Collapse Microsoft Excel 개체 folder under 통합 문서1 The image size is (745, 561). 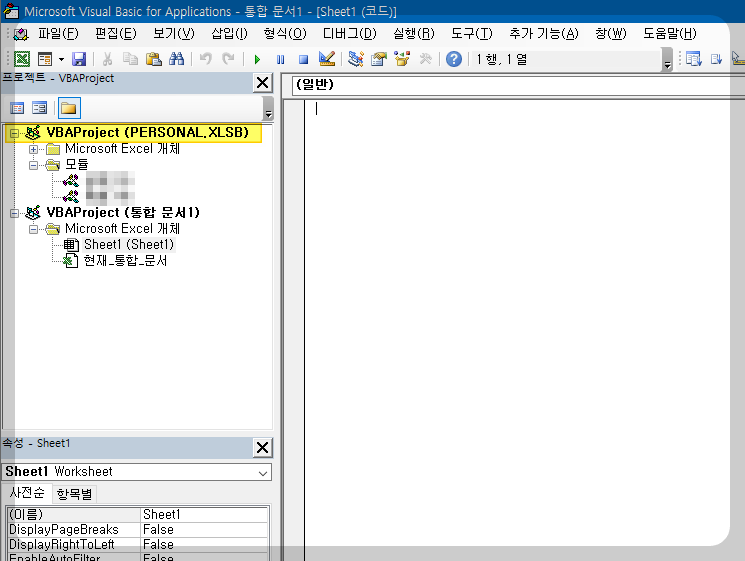[x=33, y=229]
